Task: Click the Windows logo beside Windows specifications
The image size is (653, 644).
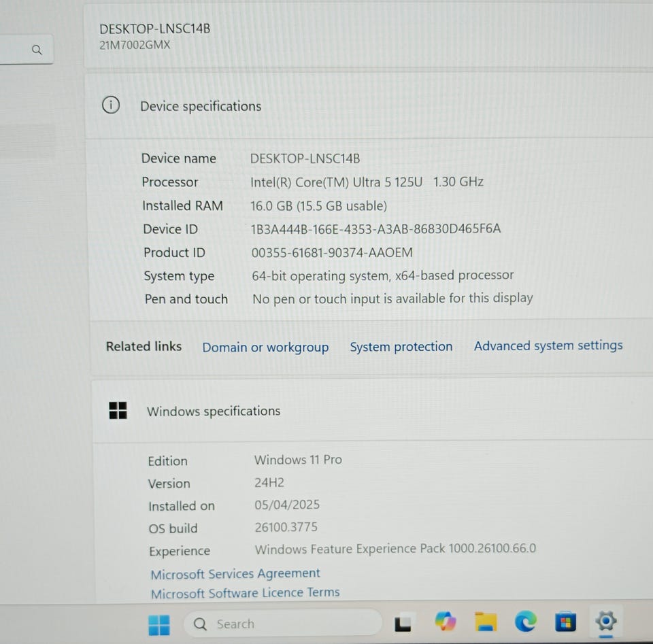Action: [x=118, y=410]
